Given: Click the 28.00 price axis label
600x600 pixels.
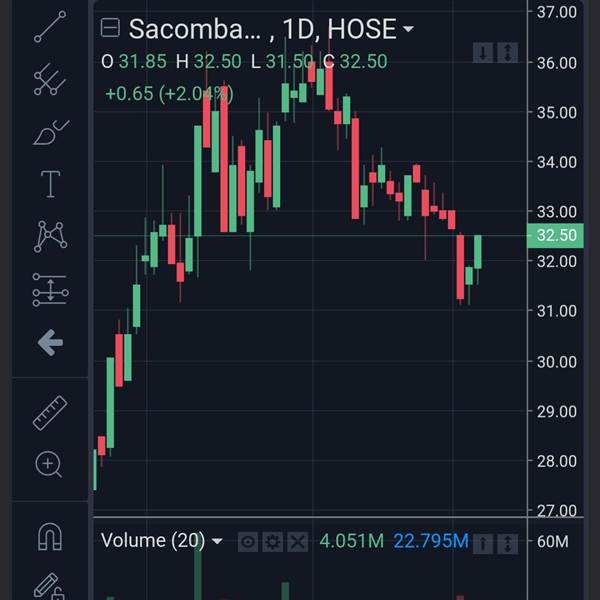Looking at the screenshot, I should (556, 461).
